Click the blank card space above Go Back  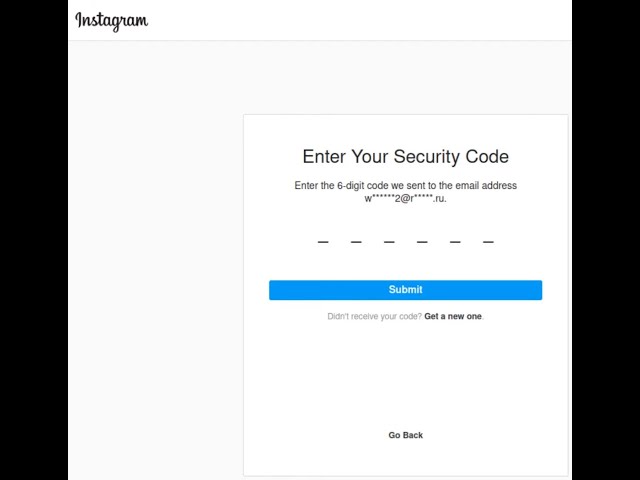pos(405,380)
